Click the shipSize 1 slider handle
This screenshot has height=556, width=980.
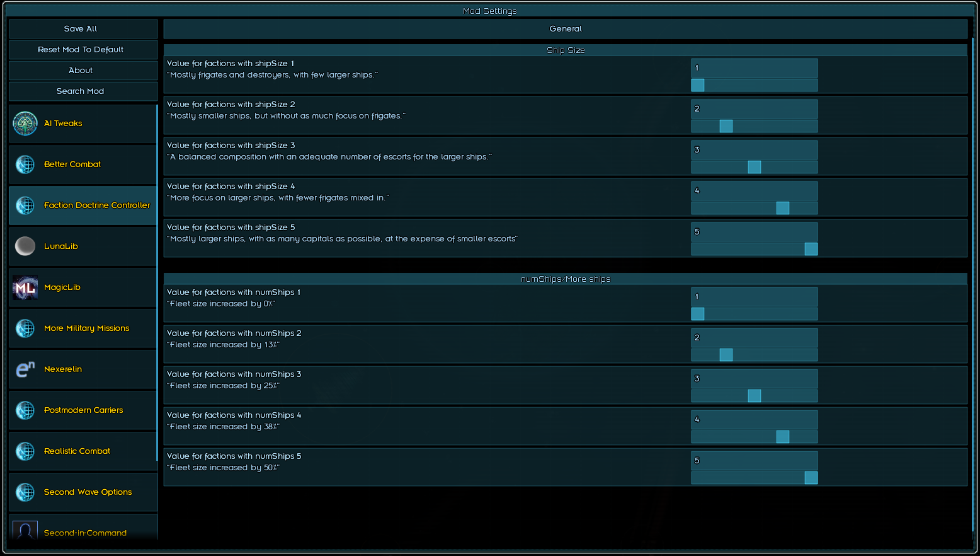tap(698, 85)
